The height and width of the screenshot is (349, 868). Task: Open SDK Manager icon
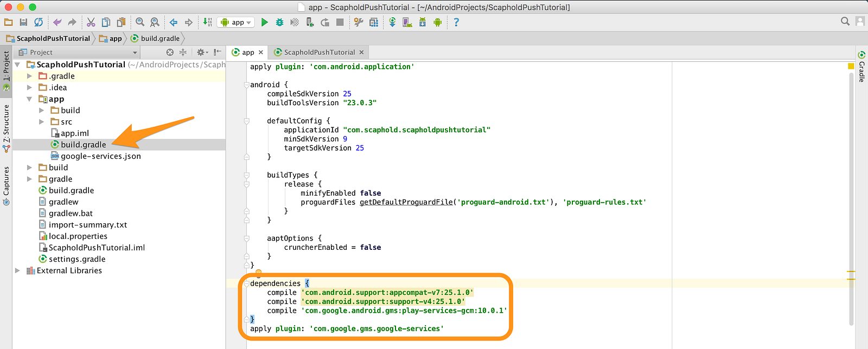click(x=423, y=22)
